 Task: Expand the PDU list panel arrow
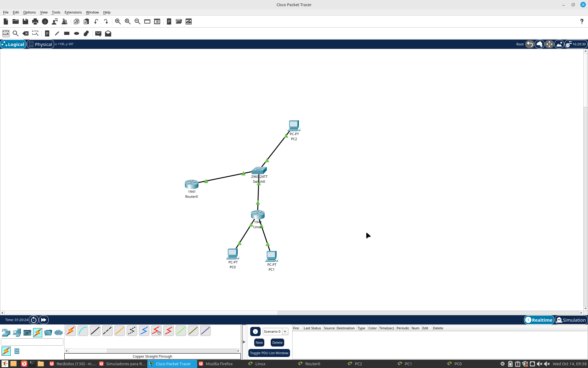pos(244,342)
